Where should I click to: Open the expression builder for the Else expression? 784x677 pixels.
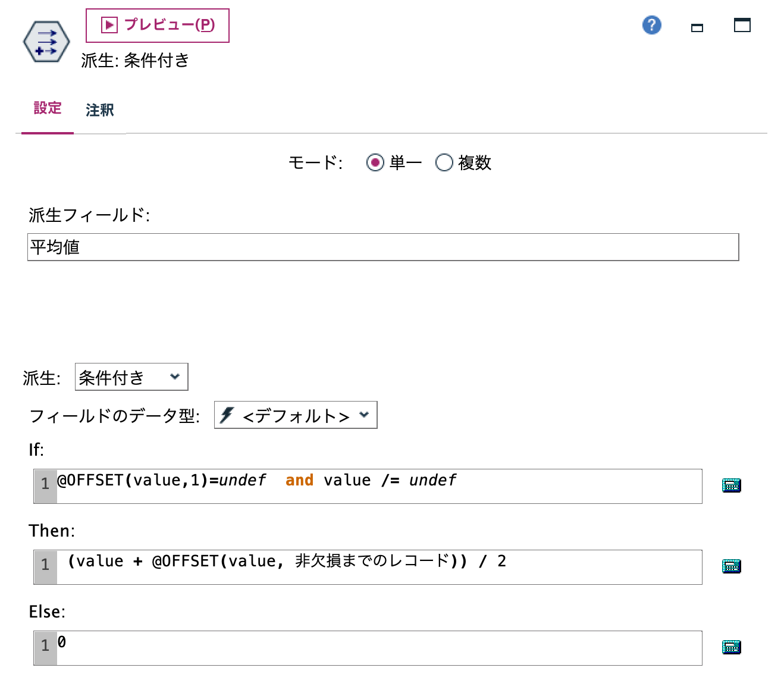(x=731, y=648)
